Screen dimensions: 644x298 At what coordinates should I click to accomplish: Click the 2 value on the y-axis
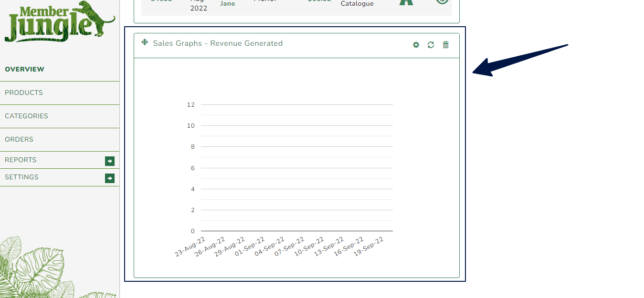click(193, 210)
